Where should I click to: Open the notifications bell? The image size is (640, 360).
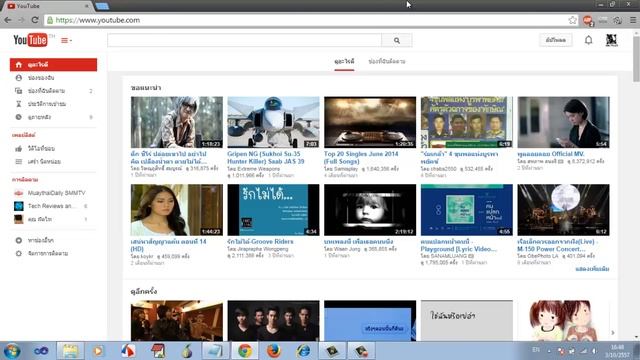tap(588, 40)
